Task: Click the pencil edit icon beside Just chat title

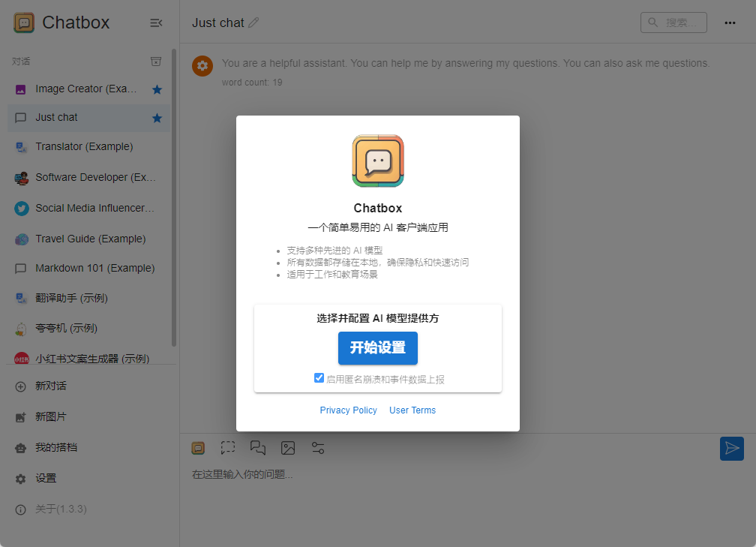Action: pyautogui.click(x=253, y=23)
